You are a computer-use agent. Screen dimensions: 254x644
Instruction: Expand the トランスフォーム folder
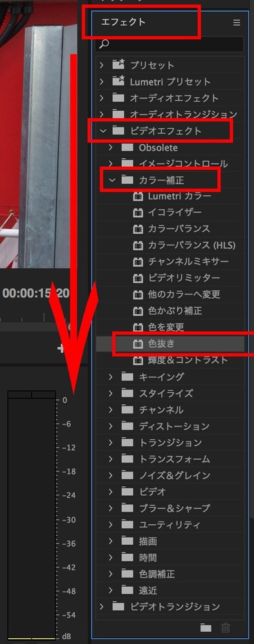click(111, 459)
